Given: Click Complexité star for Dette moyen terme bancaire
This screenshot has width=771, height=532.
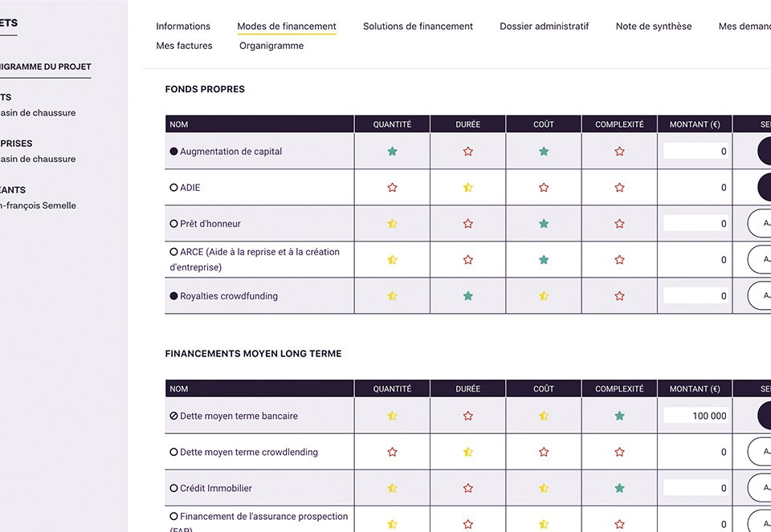Looking at the screenshot, I should [619, 416].
